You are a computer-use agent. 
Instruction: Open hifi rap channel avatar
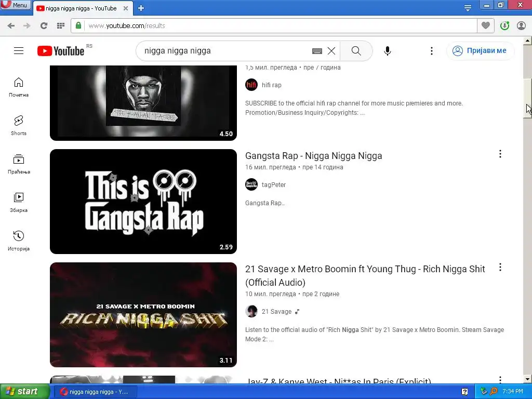[x=251, y=85]
